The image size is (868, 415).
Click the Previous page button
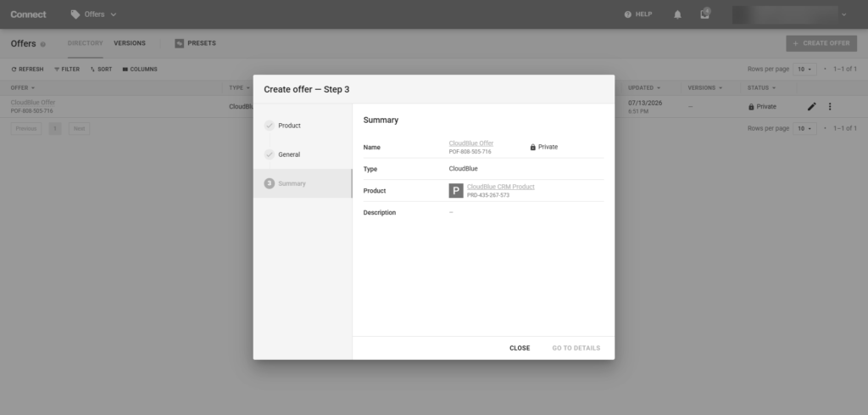coord(26,128)
